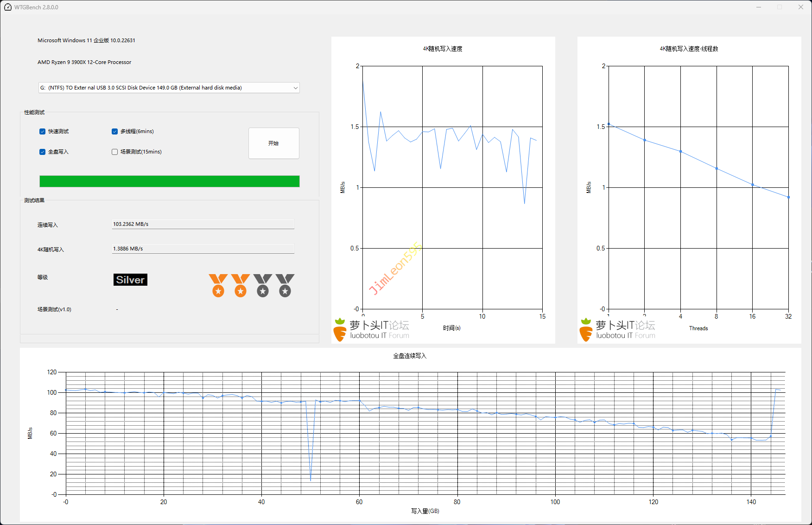Click the 连续写入 result field
This screenshot has width=812, height=525.
click(x=203, y=224)
